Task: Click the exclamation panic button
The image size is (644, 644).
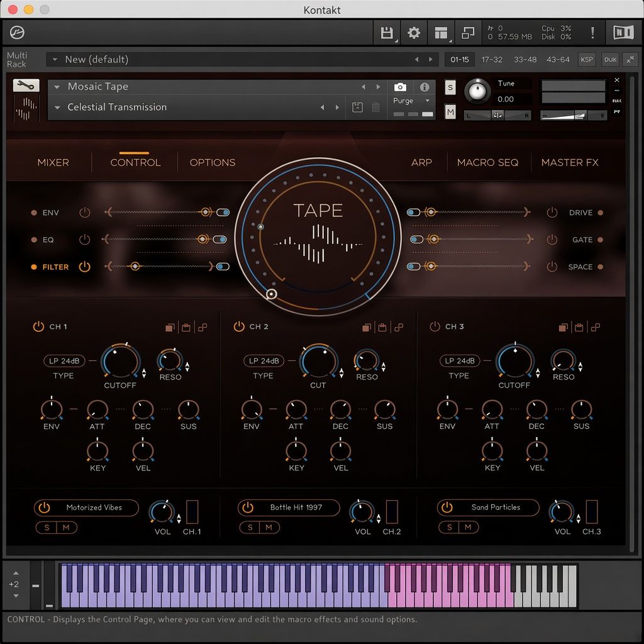Action: tap(592, 33)
